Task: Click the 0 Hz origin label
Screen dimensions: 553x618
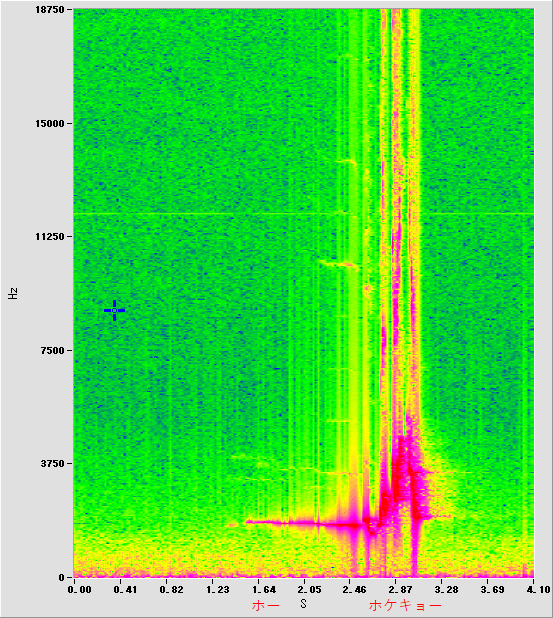Action: (x=61, y=577)
